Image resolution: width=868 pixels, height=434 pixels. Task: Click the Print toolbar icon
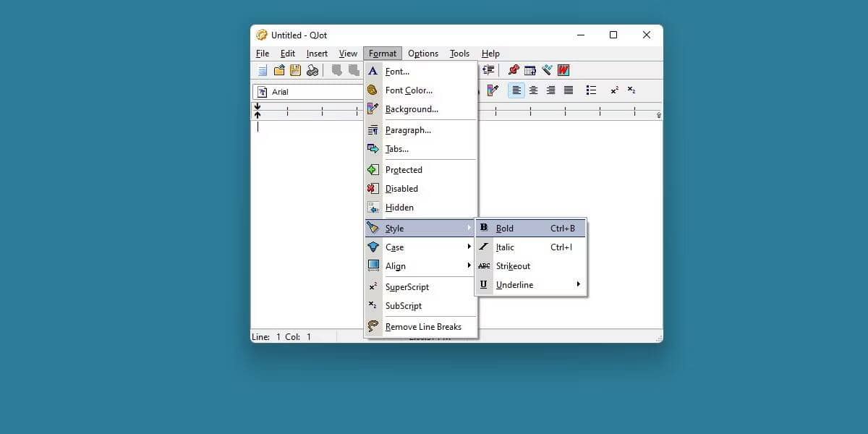pos(312,70)
